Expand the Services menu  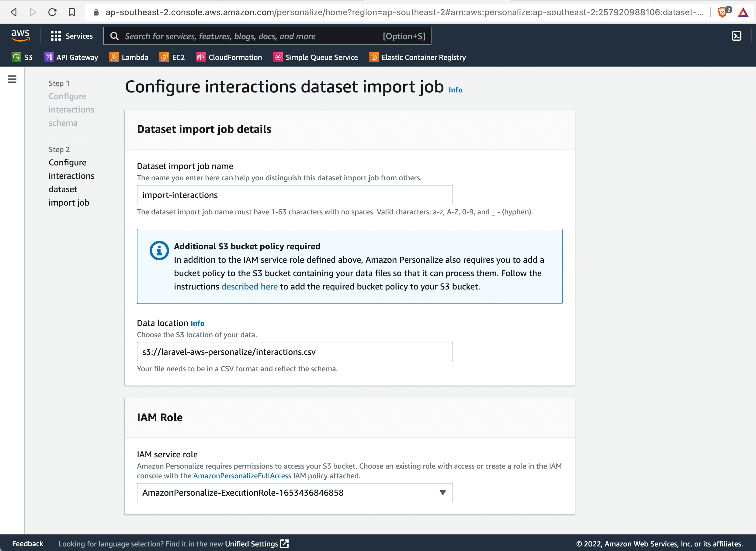point(72,36)
